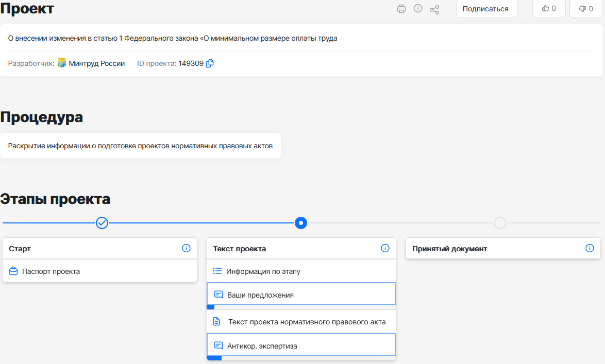Expand Антикор. экспертиза section
The image size is (605, 364).
[262, 346]
